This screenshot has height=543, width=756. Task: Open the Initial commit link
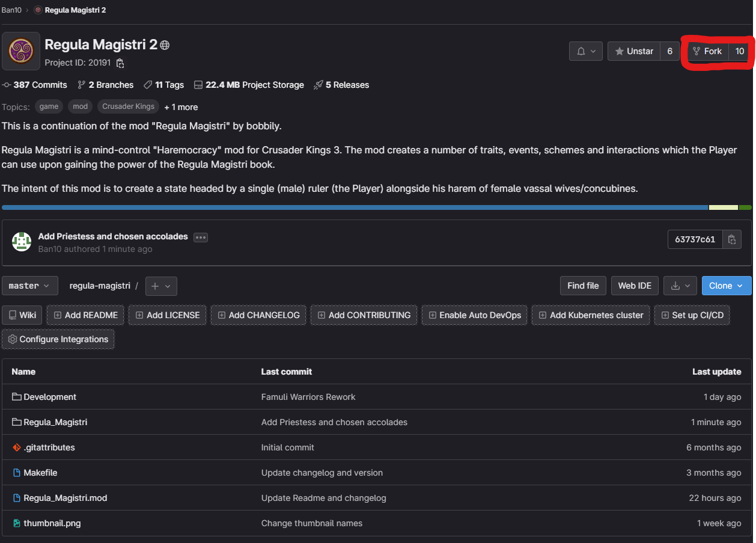(x=288, y=447)
